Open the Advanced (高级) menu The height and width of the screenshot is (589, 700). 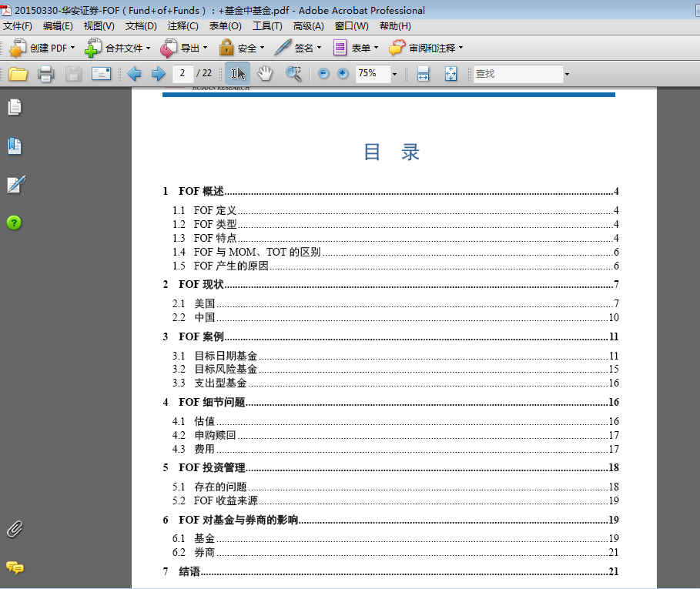tap(308, 26)
